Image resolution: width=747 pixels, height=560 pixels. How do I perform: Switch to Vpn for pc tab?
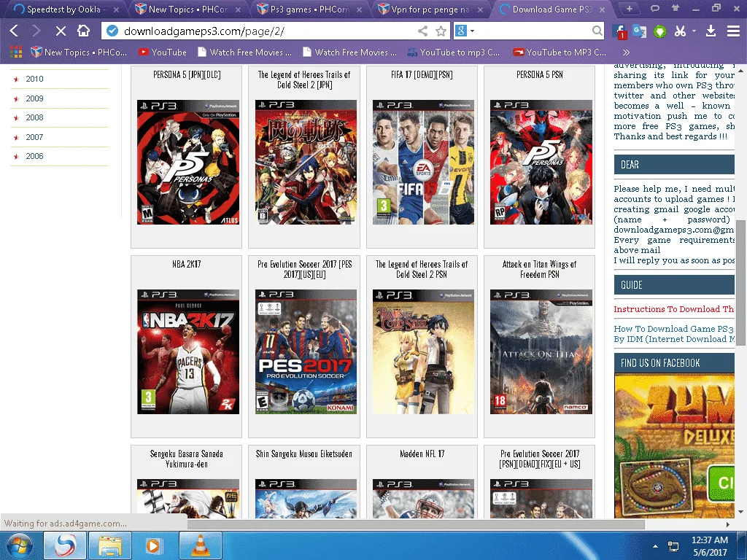pyautogui.click(x=430, y=9)
